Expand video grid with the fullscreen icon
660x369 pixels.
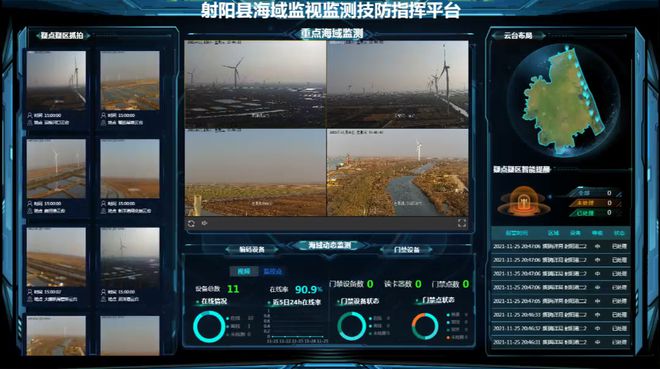[x=462, y=223]
